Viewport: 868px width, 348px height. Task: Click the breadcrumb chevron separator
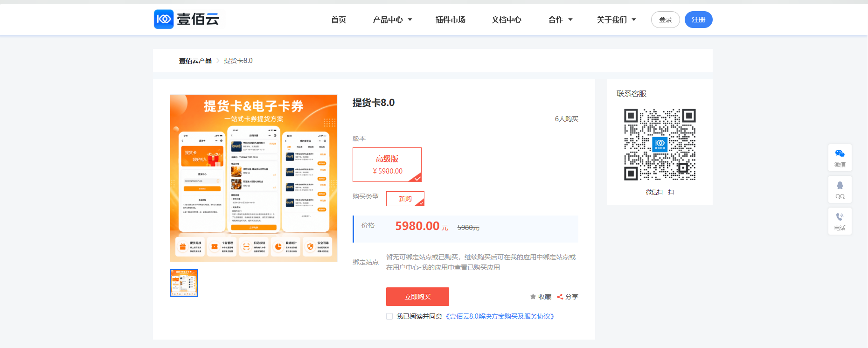point(218,61)
